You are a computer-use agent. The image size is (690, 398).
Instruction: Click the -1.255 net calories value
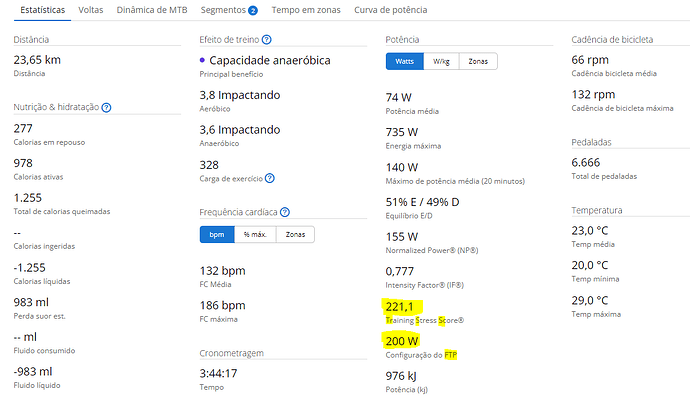coord(29,268)
